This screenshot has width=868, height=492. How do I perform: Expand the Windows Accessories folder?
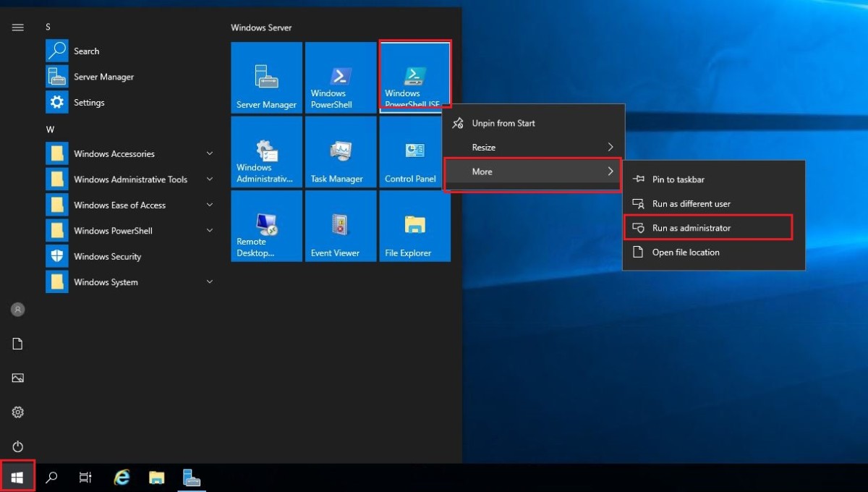tap(130, 153)
